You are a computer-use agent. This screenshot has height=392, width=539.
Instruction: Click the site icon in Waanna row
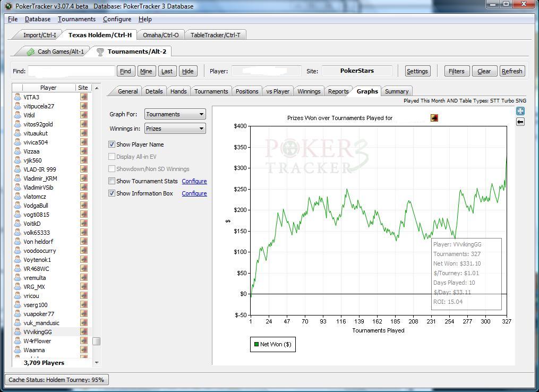83,350
